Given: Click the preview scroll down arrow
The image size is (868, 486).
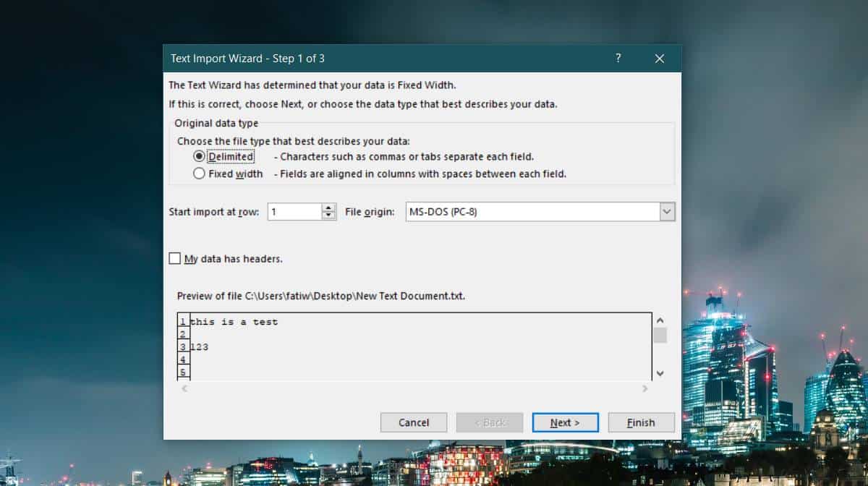Looking at the screenshot, I should click(x=660, y=372).
